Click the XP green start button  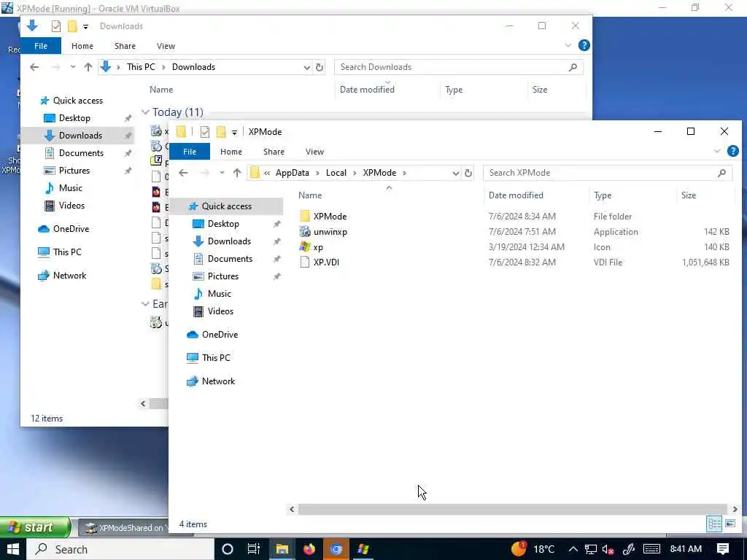34,527
